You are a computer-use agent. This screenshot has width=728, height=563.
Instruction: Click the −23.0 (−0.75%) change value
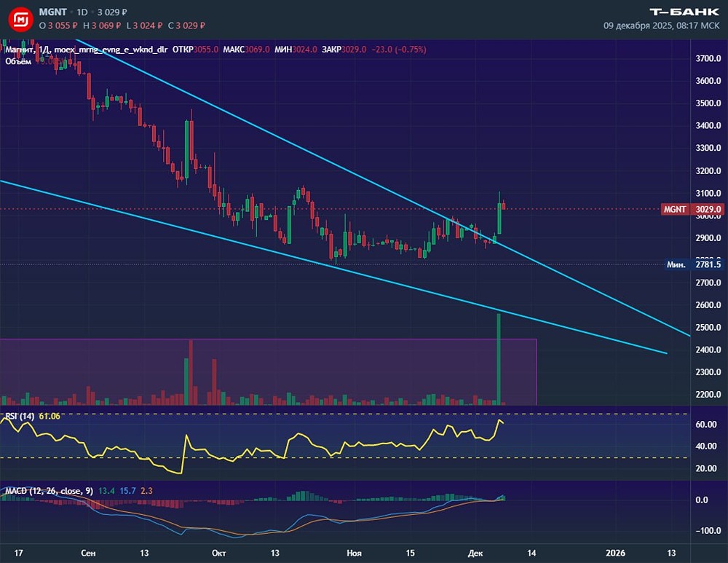click(399, 50)
